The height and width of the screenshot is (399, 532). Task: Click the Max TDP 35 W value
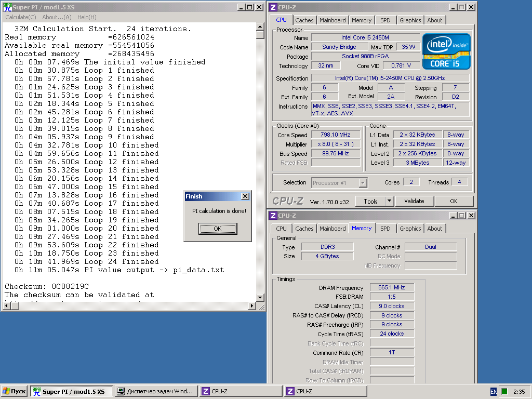coord(408,47)
